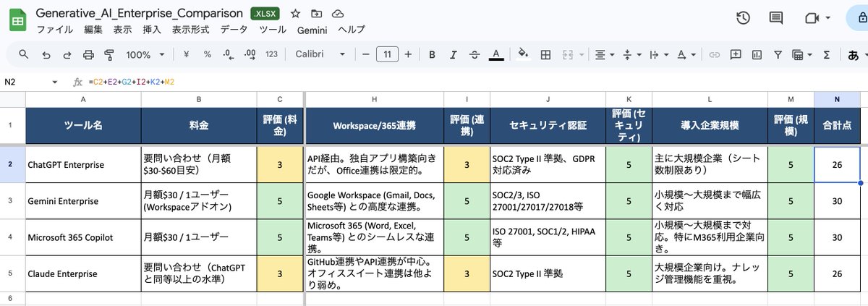Open the Gemini menu
Image resolution: width=868 pixels, height=306 pixels.
tap(312, 30)
